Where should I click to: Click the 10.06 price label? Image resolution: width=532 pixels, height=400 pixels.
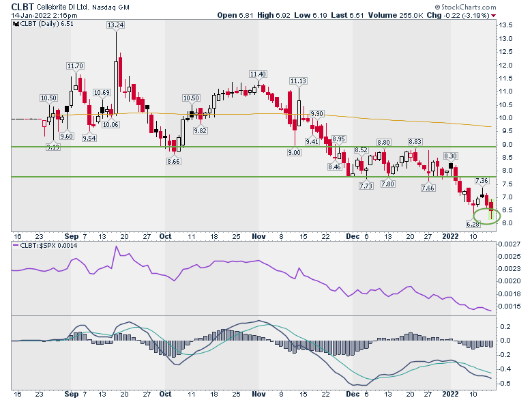click(x=110, y=125)
